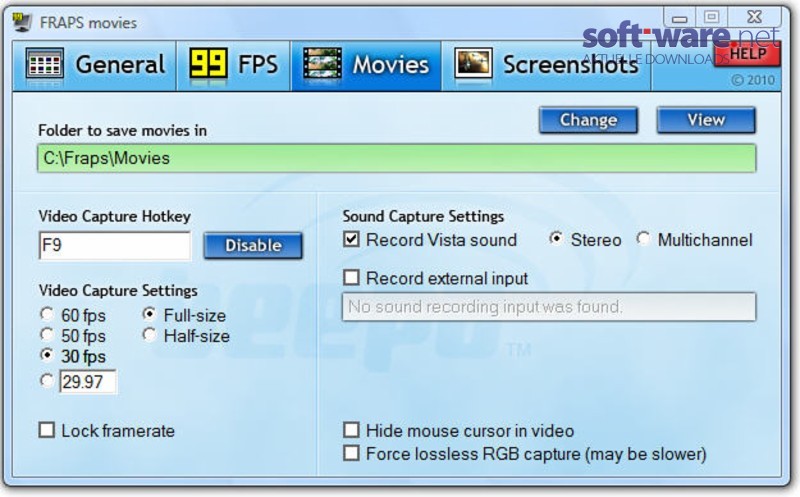The image size is (800, 497).
Task: Enable Force lossless RGB capture
Action: (x=351, y=453)
